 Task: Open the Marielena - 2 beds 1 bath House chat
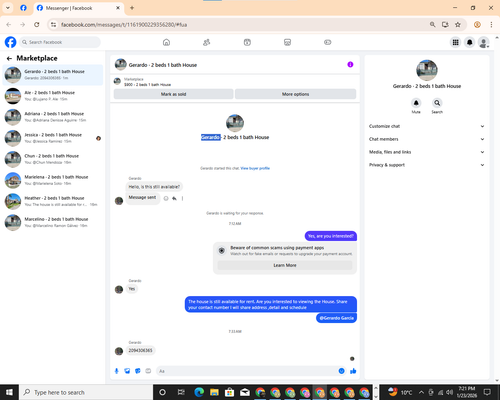(x=53, y=180)
